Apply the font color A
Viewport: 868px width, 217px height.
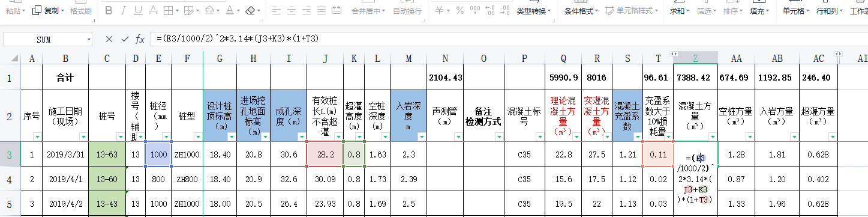pos(230,10)
